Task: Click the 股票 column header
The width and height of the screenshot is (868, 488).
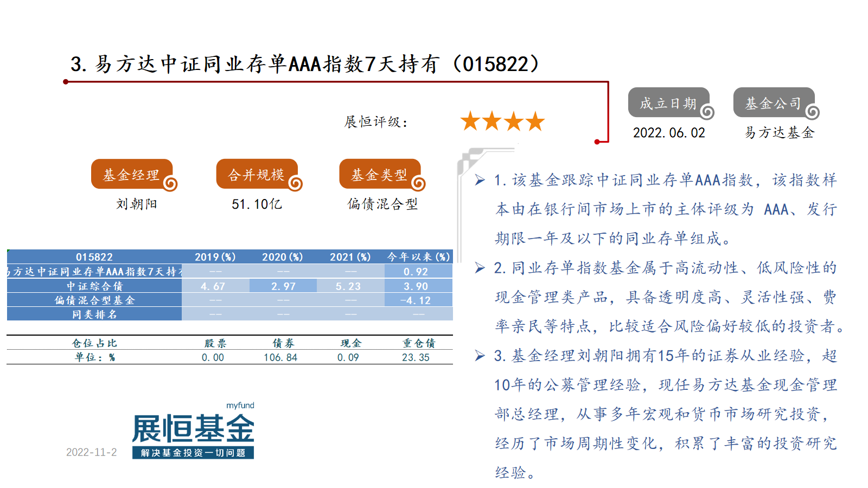Action: 215,343
